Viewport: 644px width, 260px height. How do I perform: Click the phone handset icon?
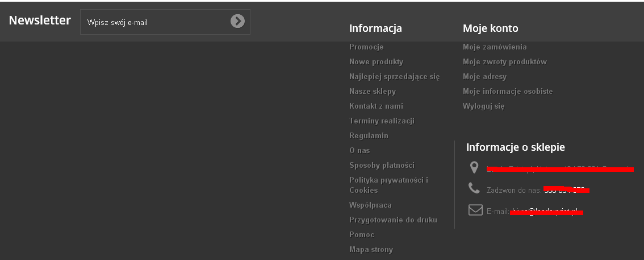(474, 188)
